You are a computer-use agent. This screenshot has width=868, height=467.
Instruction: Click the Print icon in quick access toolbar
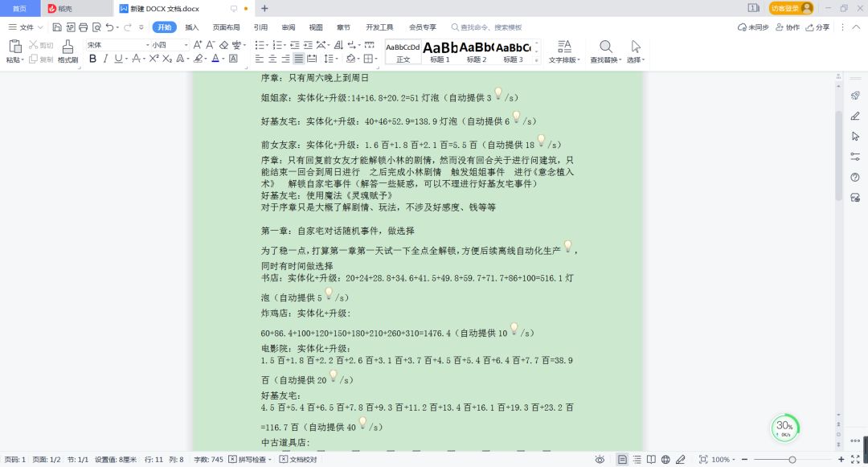(83, 27)
